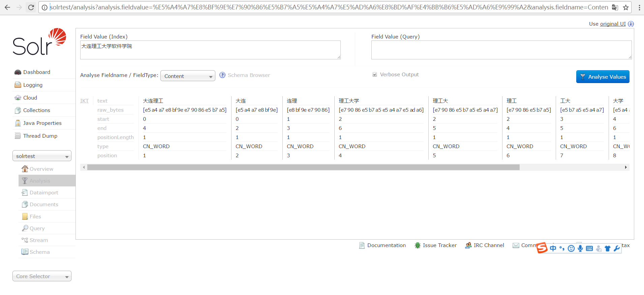Viewport: 644px width, 295px height.
Task: Click the Dashboard icon in sidebar
Action: point(18,72)
